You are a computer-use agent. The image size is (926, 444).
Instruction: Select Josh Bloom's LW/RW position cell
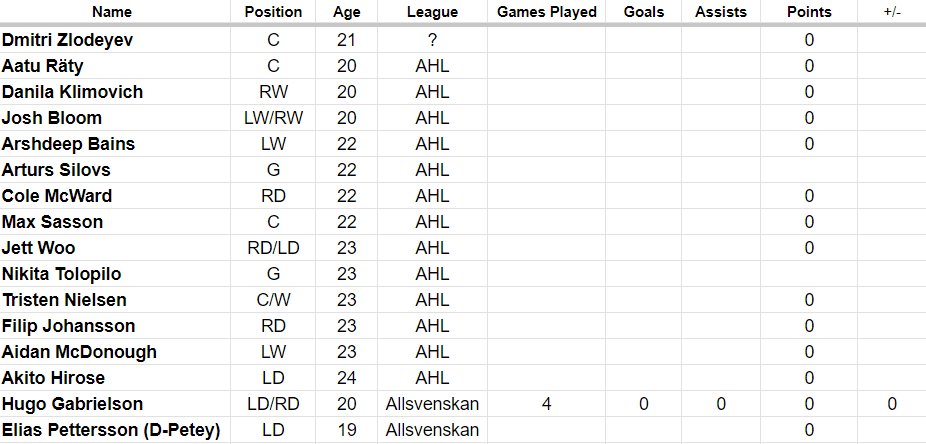pos(273,118)
